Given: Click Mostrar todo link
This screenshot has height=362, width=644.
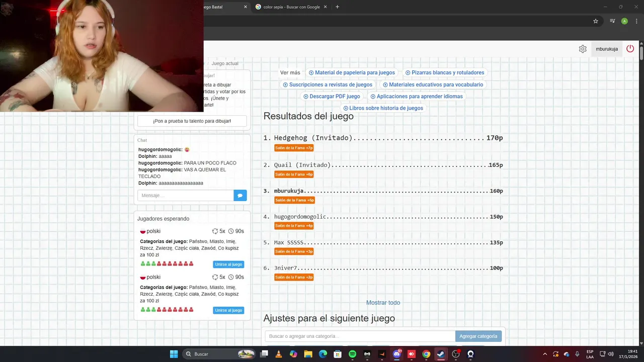Looking at the screenshot, I should coord(383,303).
